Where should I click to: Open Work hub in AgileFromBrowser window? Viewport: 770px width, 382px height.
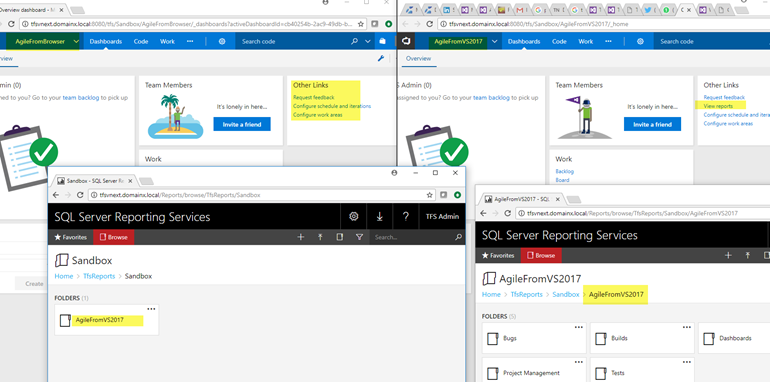167,42
